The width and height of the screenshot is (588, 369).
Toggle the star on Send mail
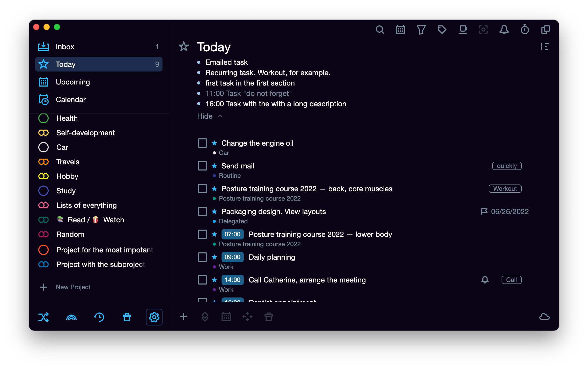pyautogui.click(x=214, y=166)
